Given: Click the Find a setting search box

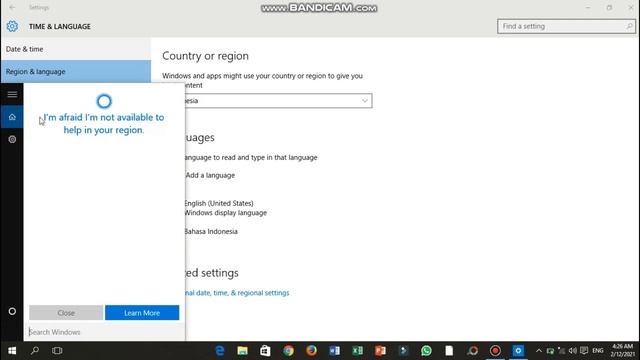Looking at the screenshot, I should coord(566,26).
